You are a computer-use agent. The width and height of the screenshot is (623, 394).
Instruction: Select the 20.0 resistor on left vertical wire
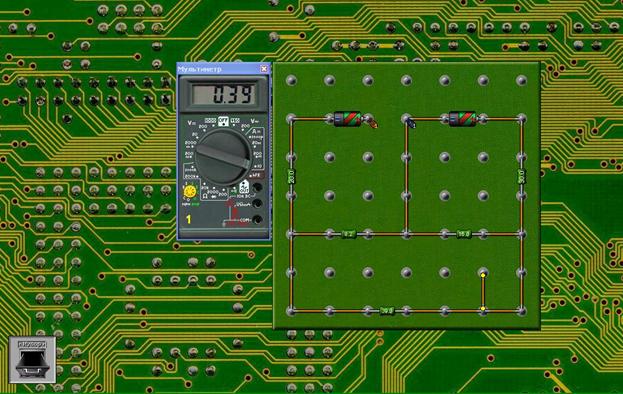291,176
